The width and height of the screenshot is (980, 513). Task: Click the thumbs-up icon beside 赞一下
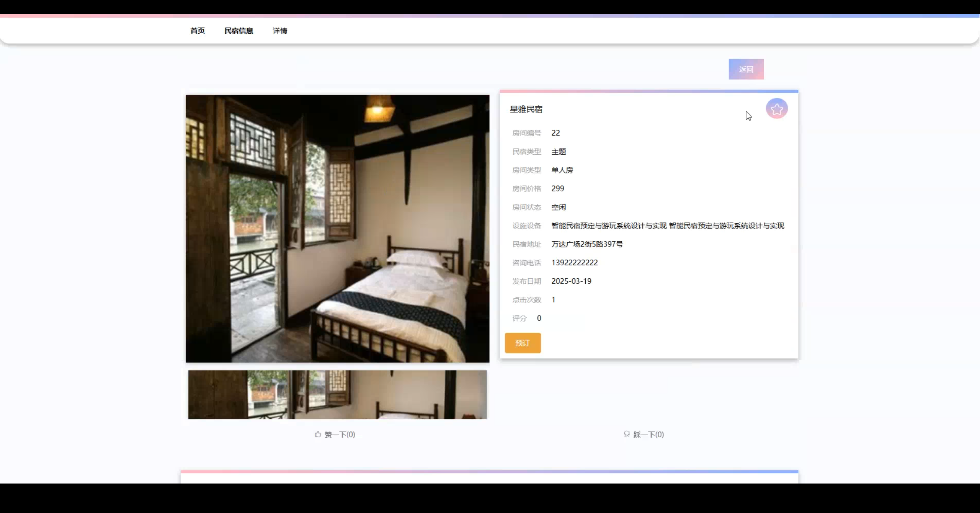pos(317,434)
